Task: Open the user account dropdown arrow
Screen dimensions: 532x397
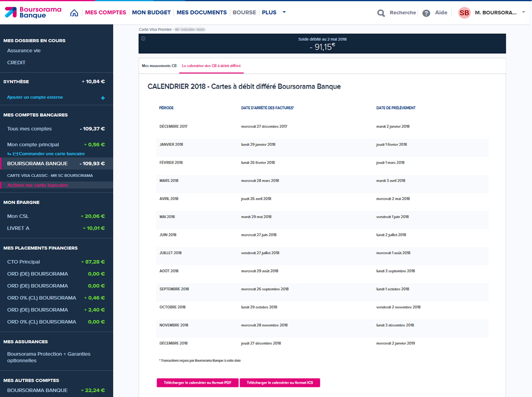Action: [524, 13]
